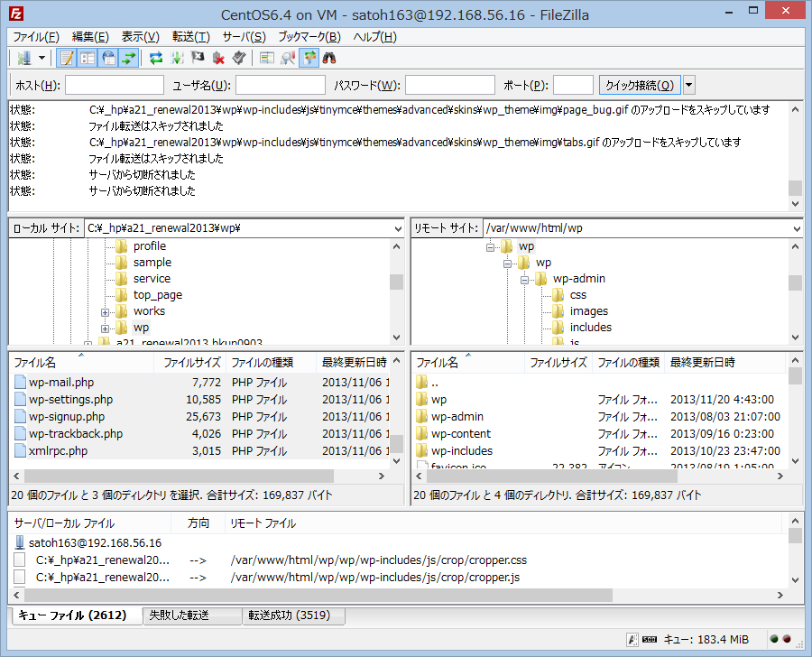Screen dimensions: 812x657
Task: Toggle checkbox for cropper.css queue item
Action: pyautogui.click(x=20, y=560)
